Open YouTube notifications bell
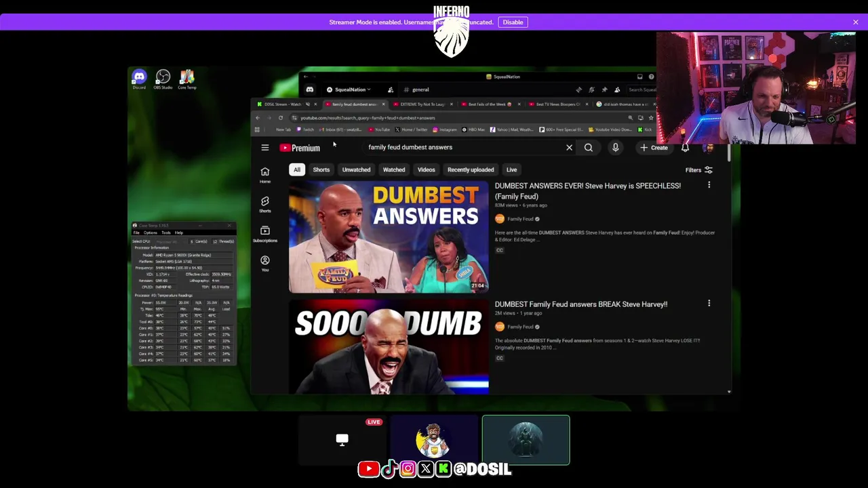The height and width of the screenshot is (488, 868). click(x=685, y=148)
